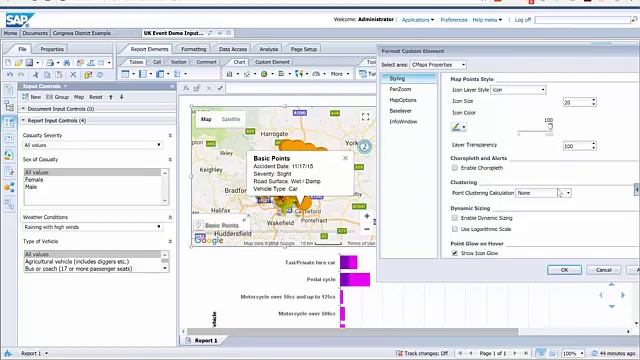
Task: Move input control down with arrow
Action: click(x=122, y=97)
